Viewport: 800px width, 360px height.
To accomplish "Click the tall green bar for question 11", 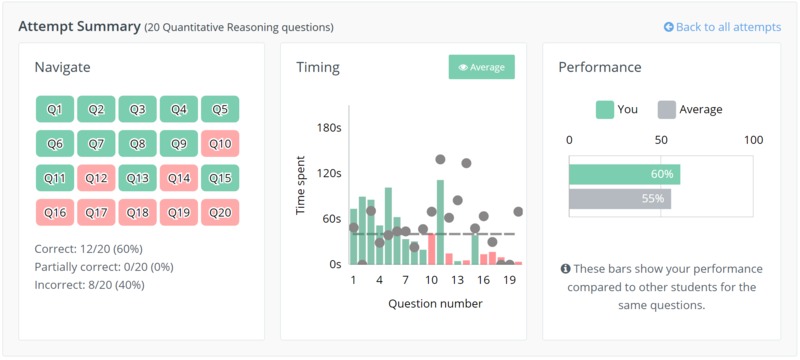I will click(440, 222).
